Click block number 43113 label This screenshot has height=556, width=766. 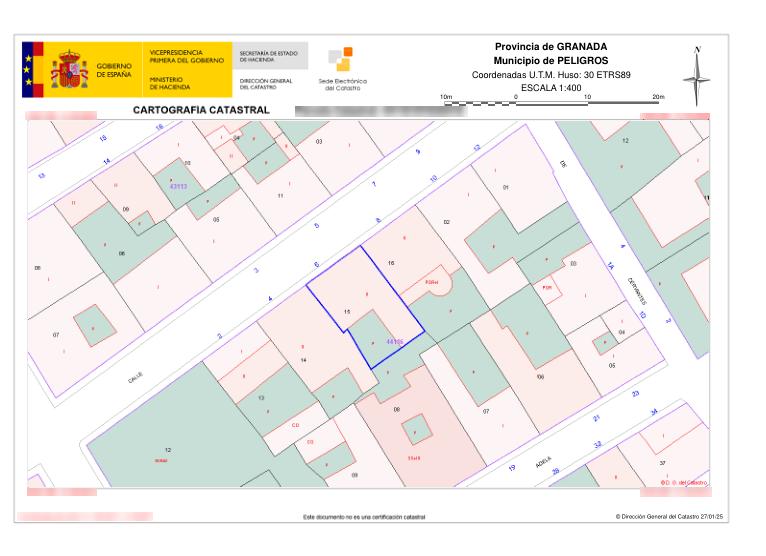[x=179, y=186]
